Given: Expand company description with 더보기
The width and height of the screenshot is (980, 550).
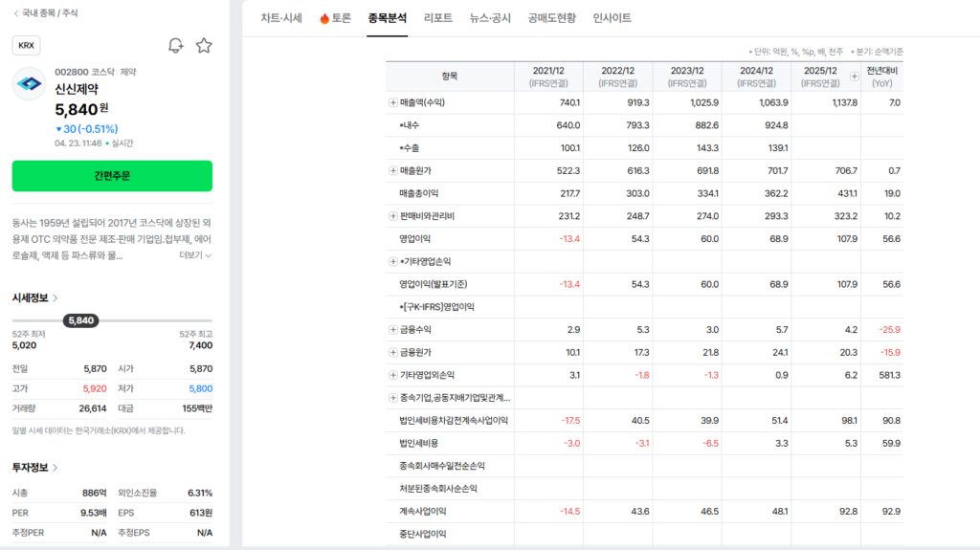Looking at the screenshot, I should [195, 255].
